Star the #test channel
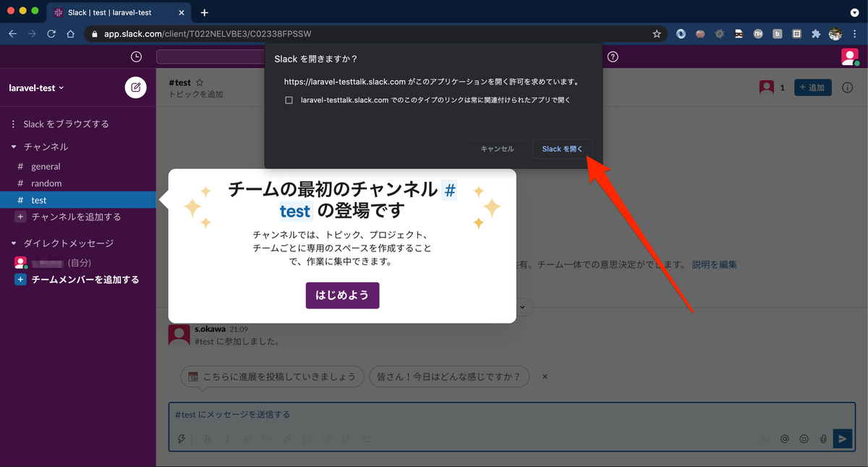The height and width of the screenshot is (467, 868). (200, 83)
